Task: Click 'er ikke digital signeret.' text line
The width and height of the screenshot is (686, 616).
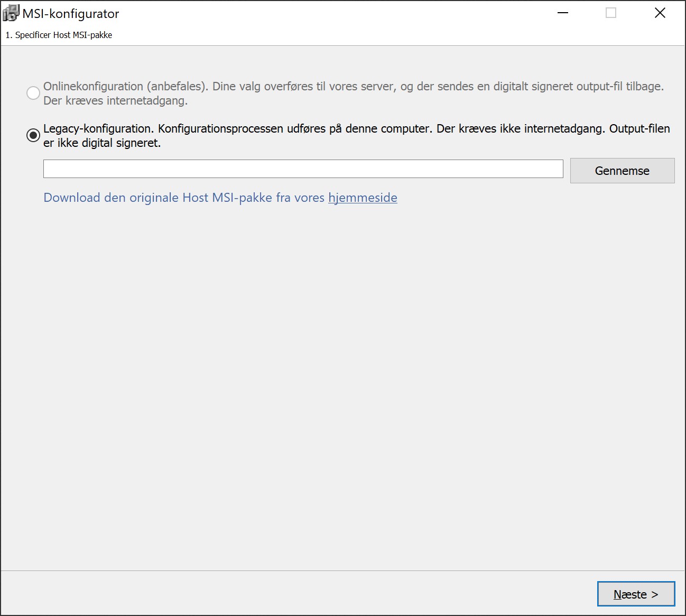Action: tap(102, 143)
